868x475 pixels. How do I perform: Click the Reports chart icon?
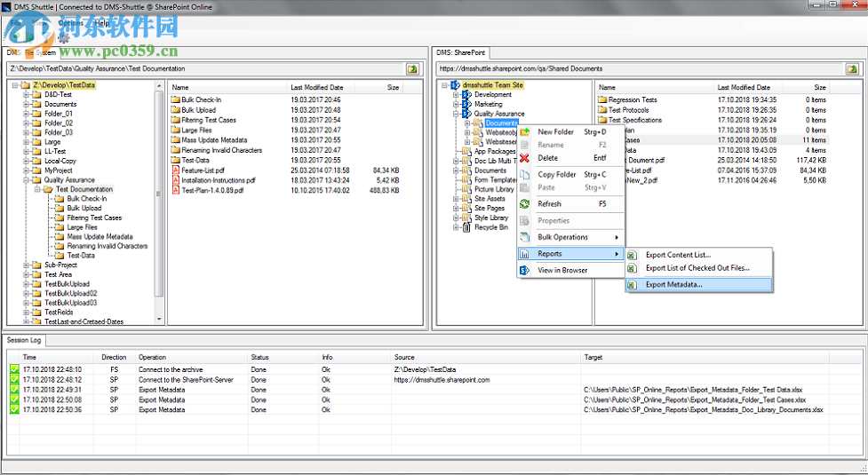[x=524, y=254]
